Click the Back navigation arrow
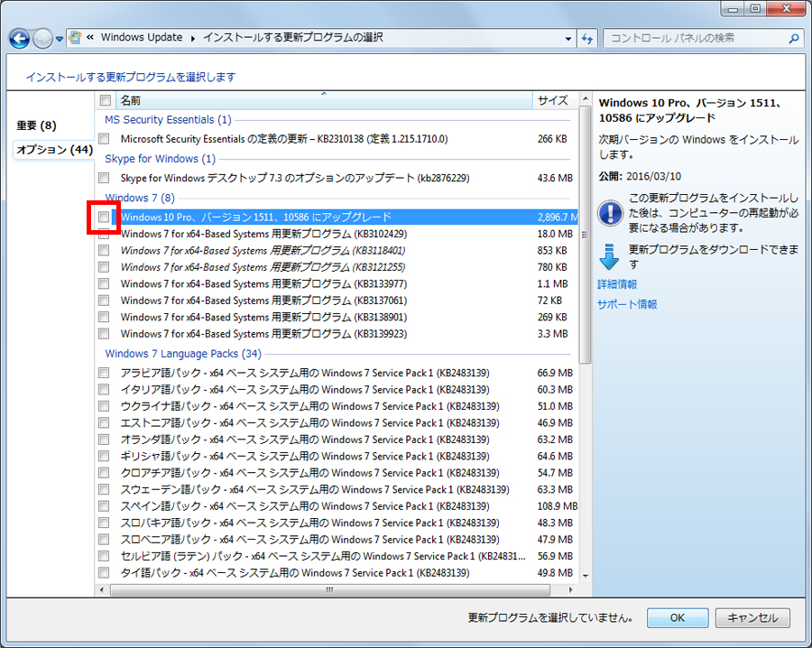The height and width of the screenshot is (648, 812). (20, 38)
